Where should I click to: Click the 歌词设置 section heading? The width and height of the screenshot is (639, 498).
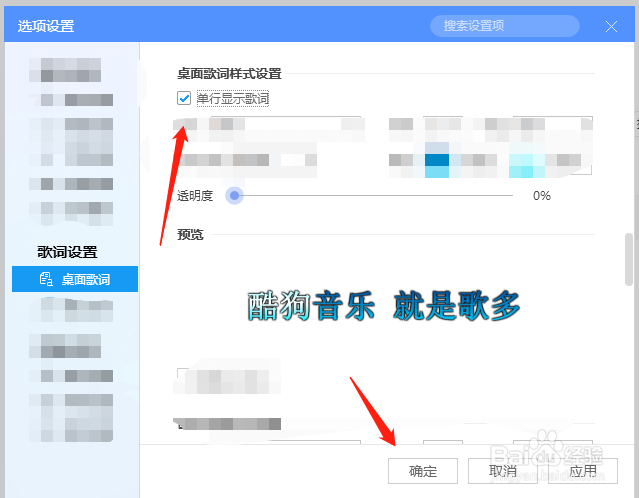click(67, 252)
